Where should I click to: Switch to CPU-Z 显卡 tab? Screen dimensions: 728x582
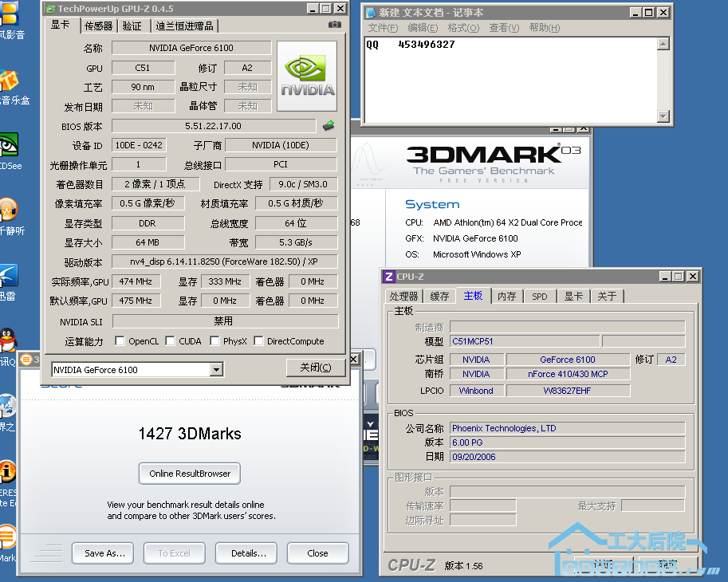point(573,297)
